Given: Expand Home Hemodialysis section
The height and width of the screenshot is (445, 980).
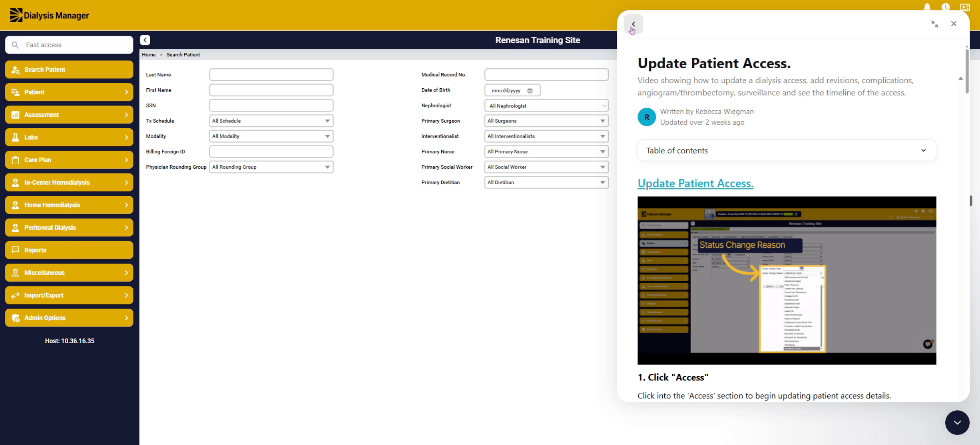Looking at the screenshot, I should [x=69, y=205].
